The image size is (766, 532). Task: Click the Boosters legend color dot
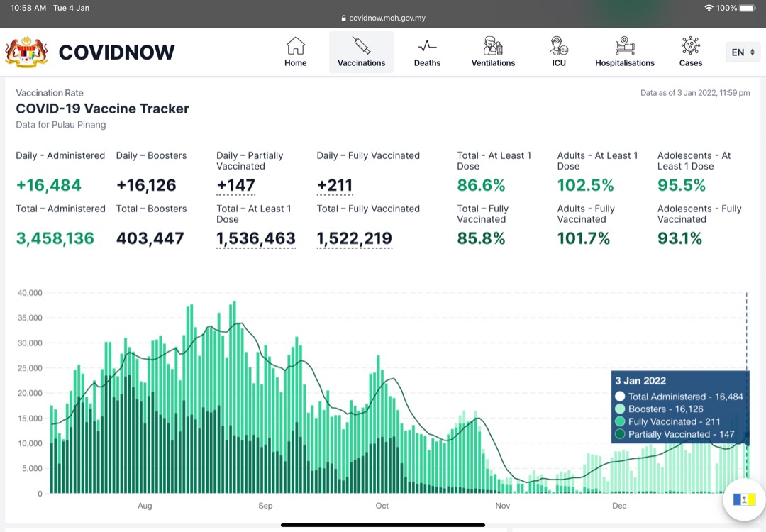tap(620, 409)
